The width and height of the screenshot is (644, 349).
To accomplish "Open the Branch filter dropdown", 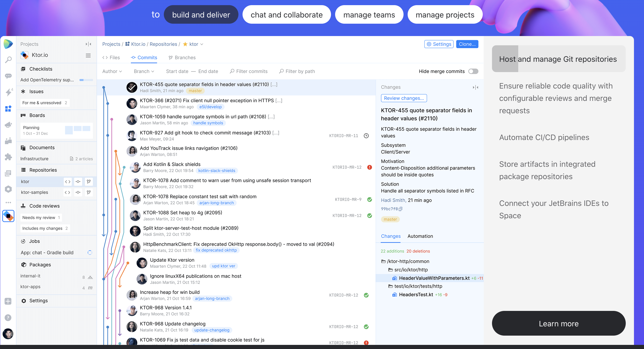I will point(144,71).
